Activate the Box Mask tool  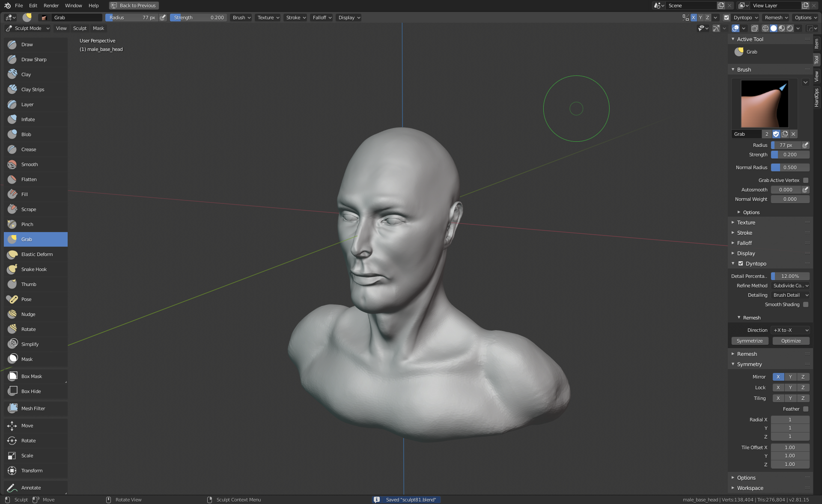32,376
